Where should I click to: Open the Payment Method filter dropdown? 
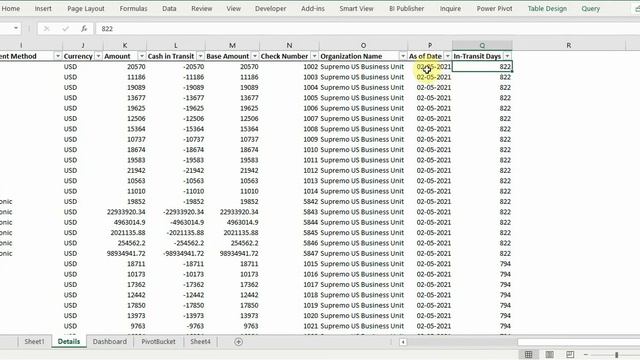(x=58, y=56)
